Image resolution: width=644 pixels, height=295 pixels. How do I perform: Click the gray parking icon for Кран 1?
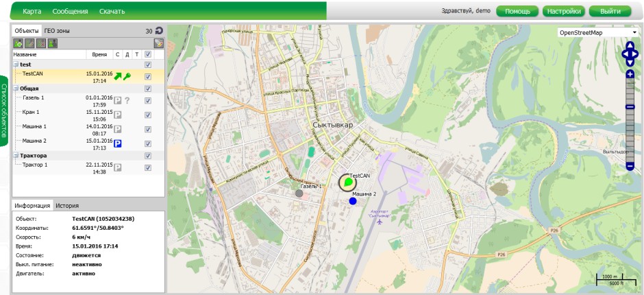pyautogui.click(x=117, y=115)
